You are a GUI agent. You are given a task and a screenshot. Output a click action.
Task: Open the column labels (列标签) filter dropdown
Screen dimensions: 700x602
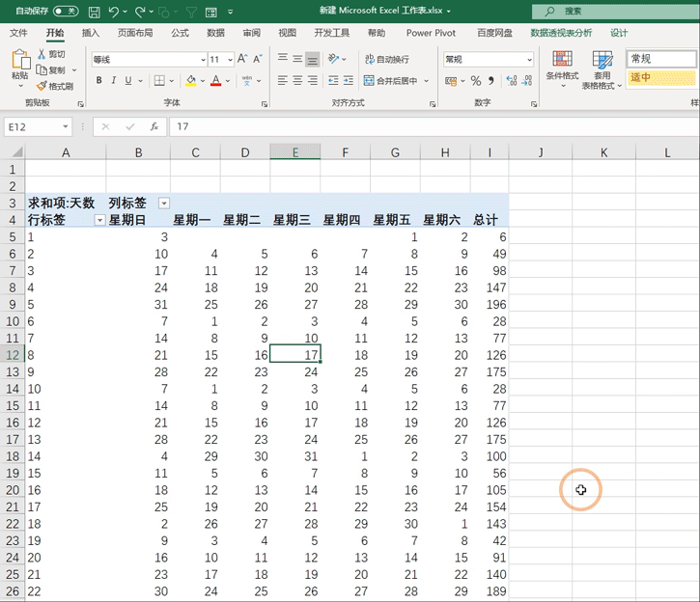click(x=164, y=204)
